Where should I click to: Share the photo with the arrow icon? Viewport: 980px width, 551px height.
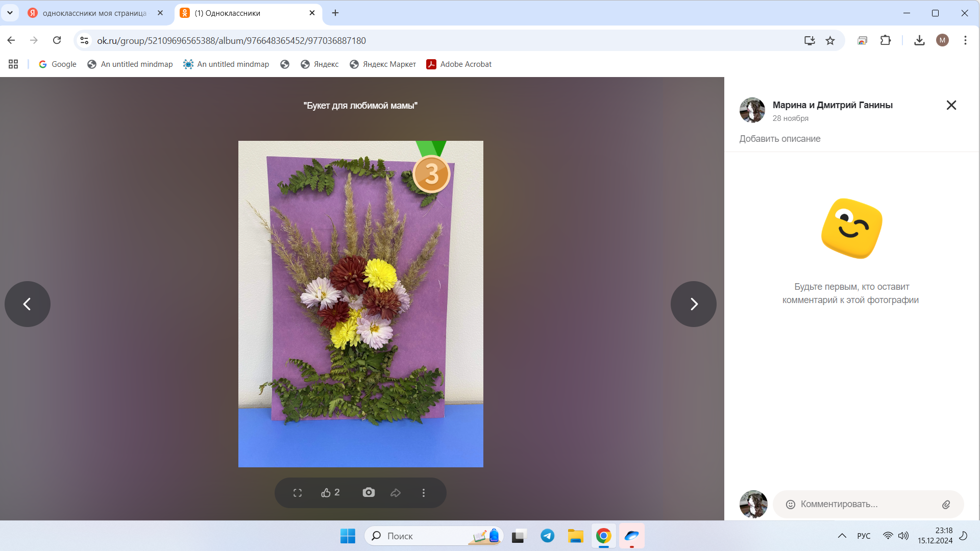[x=396, y=493]
